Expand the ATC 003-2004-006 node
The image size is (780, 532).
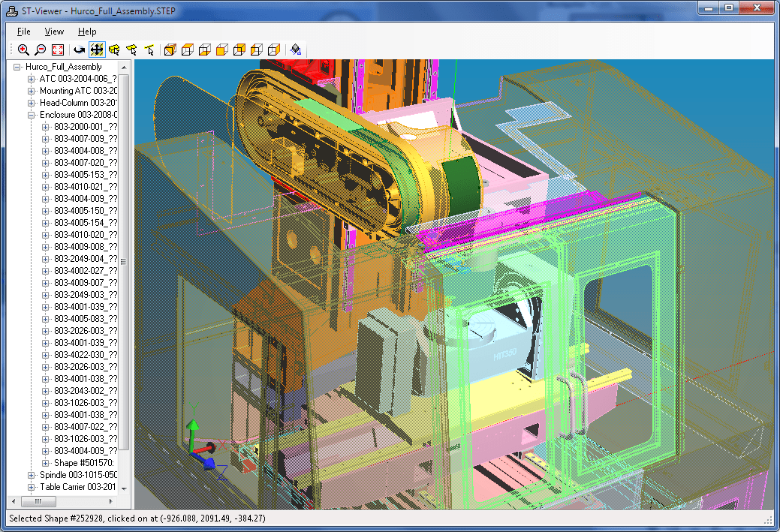(x=31, y=79)
